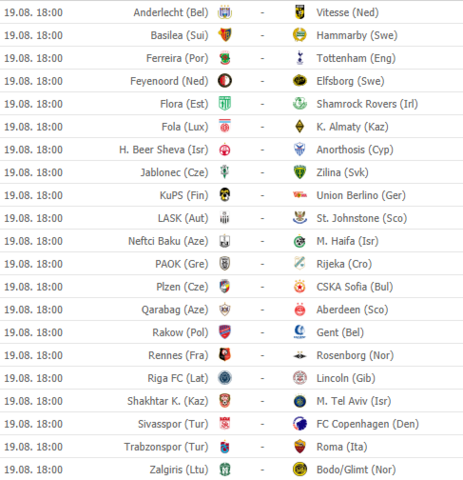Open the CSKA Sofia (Bul) team link
The height and width of the screenshot is (480, 463).
[x=355, y=287]
